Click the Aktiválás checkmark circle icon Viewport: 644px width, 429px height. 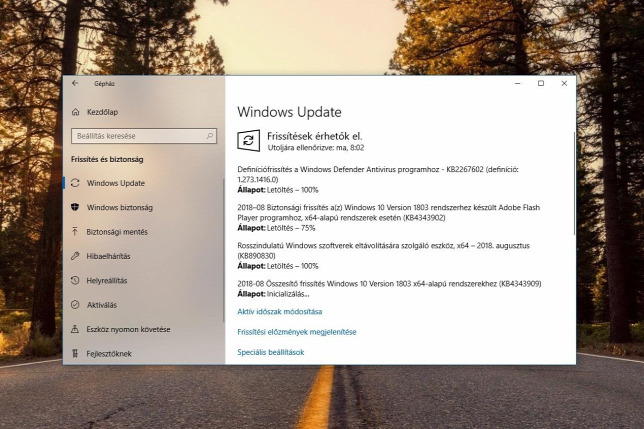pos(75,305)
